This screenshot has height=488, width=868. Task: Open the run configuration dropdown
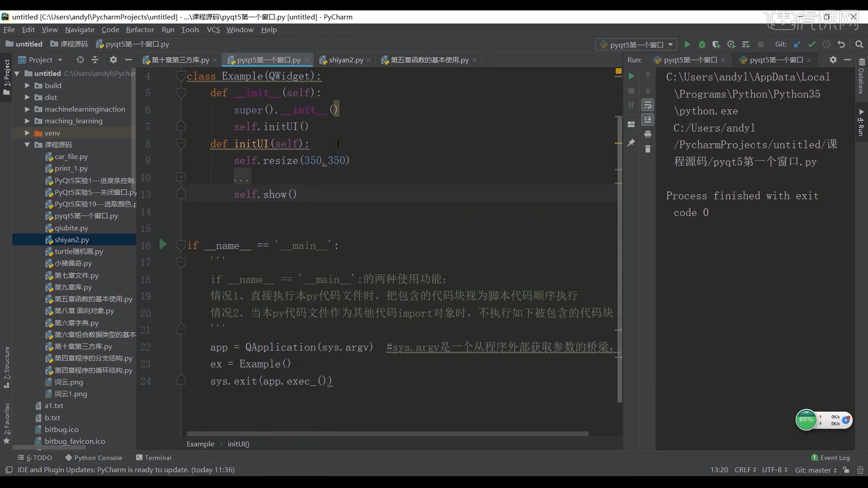(637, 44)
